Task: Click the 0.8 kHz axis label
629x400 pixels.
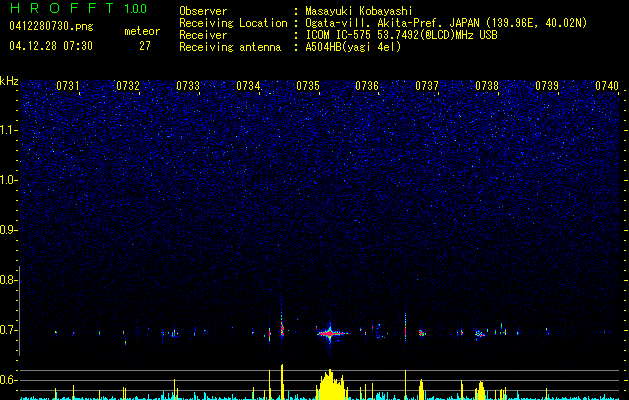Action: point(8,280)
